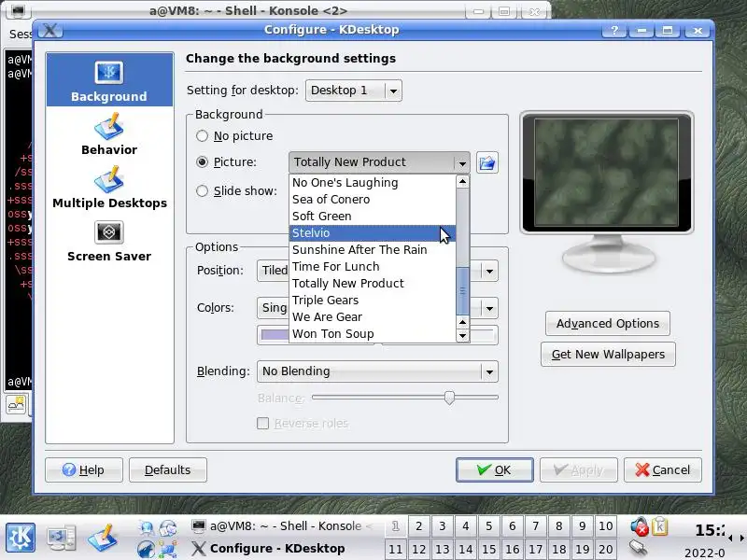Open Advanced Options
Image resolution: width=747 pixels, height=560 pixels.
click(x=608, y=323)
